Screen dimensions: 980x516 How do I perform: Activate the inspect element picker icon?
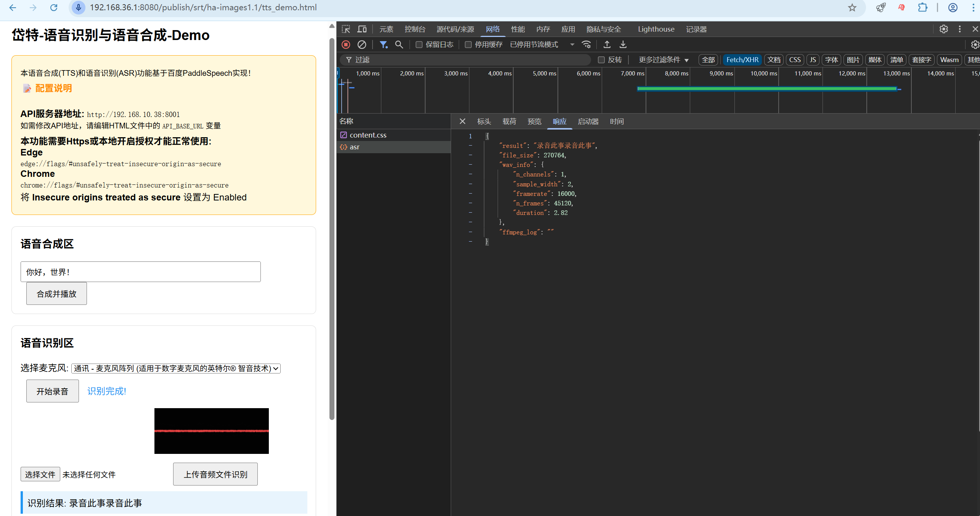point(346,29)
